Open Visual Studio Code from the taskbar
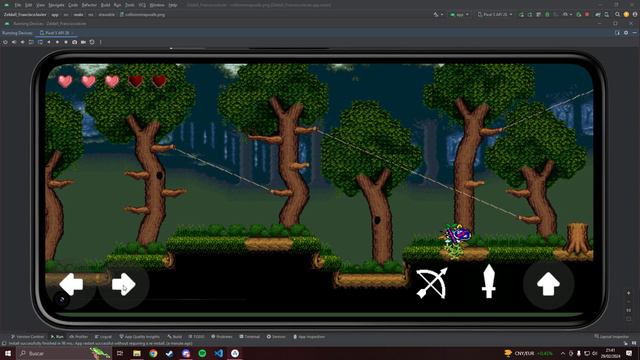The width and height of the screenshot is (640, 360). tap(219, 353)
